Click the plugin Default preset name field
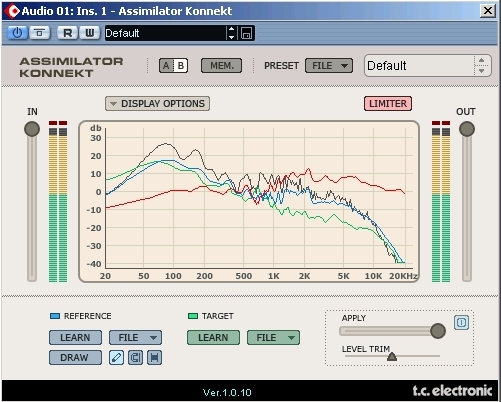The height and width of the screenshot is (402, 501). coord(419,66)
